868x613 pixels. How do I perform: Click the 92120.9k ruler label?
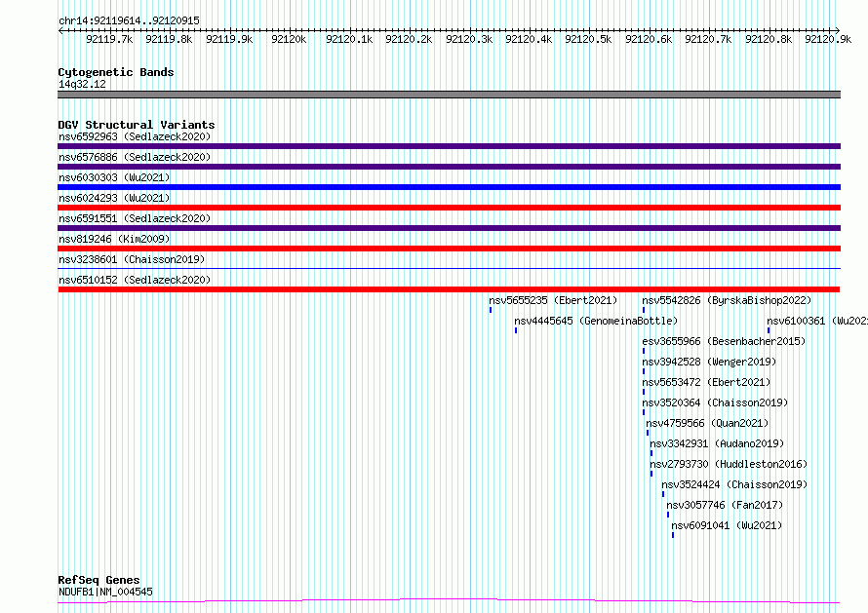coord(828,39)
